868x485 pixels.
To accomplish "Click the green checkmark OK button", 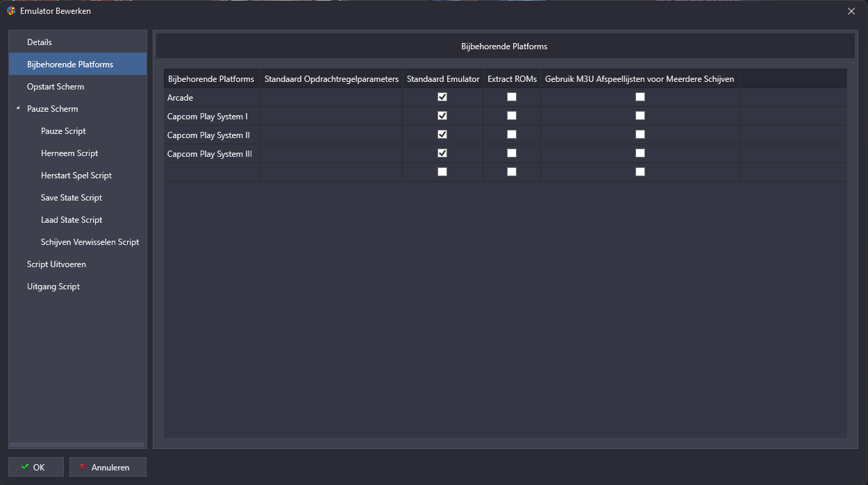I will (x=36, y=467).
